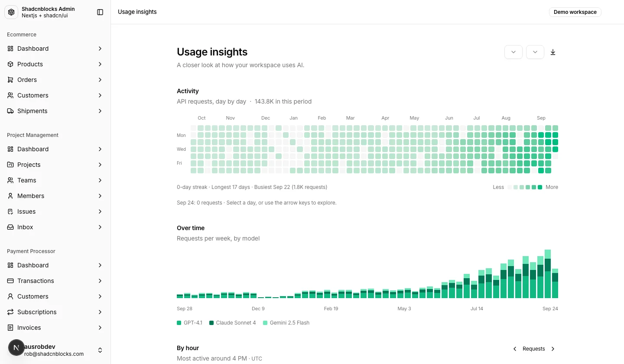Image resolution: width=624 pixels, height=364 pixels.
Task: Click the Shadcnblocks Admin logo icon
Action: tap(11, 12)
